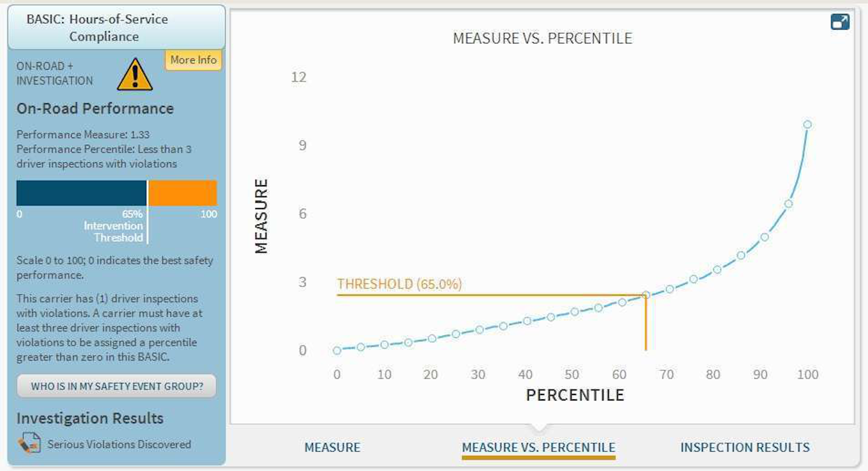Click the data point at 100th percentile

807,124
